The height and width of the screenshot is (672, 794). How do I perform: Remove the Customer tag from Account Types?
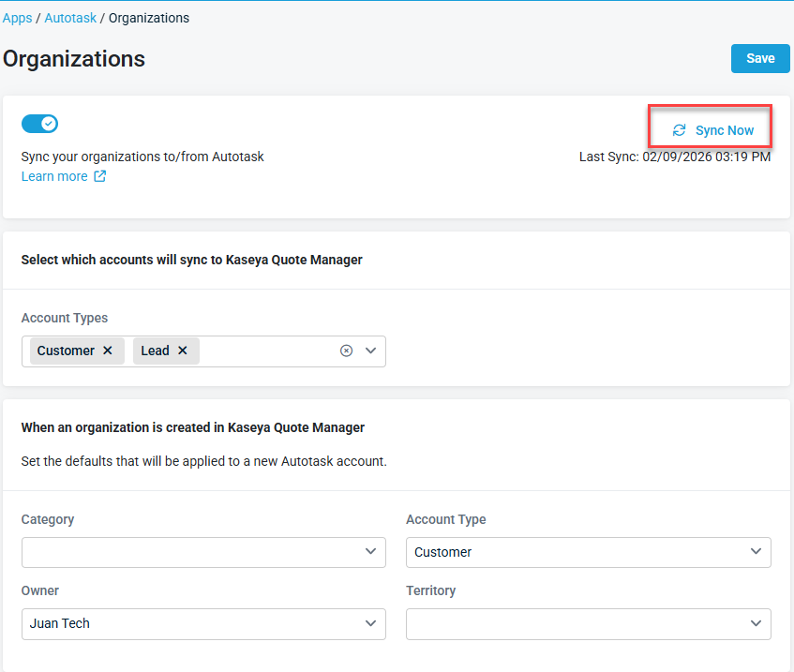tap(108, 351)
